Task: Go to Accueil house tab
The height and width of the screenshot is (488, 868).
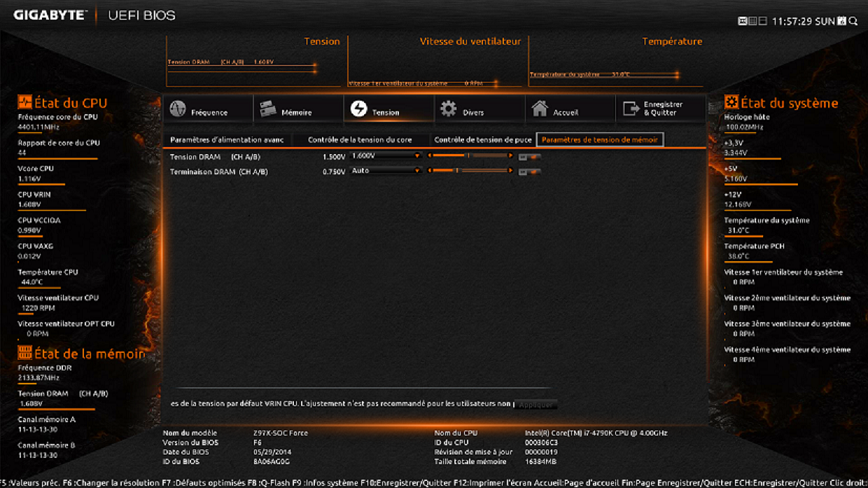Action: (x=570, y=108)
